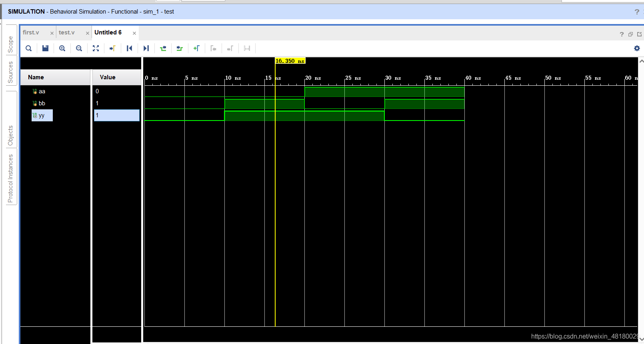Switch to test.v tab
Screen dimensions: 644x344
click(x=66, y=32)
